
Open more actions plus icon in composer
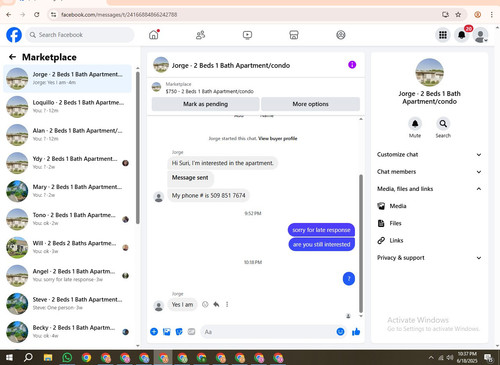click(x=154, y=331)
